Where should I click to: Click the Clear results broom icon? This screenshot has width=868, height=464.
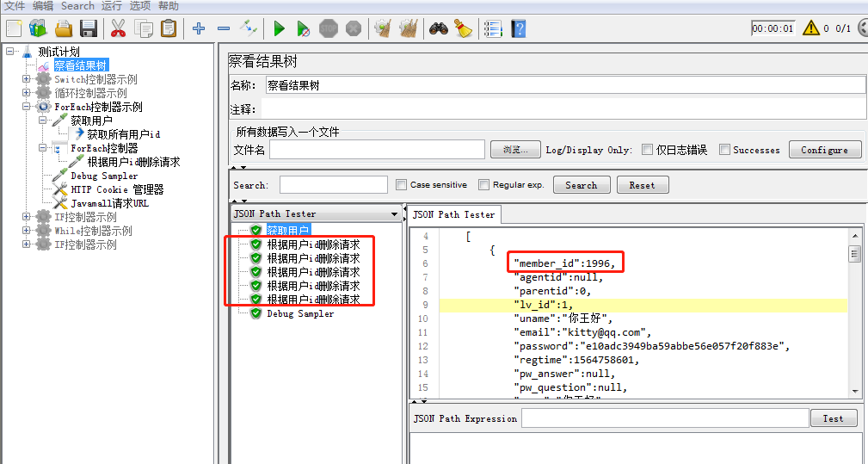click(383, 28)
